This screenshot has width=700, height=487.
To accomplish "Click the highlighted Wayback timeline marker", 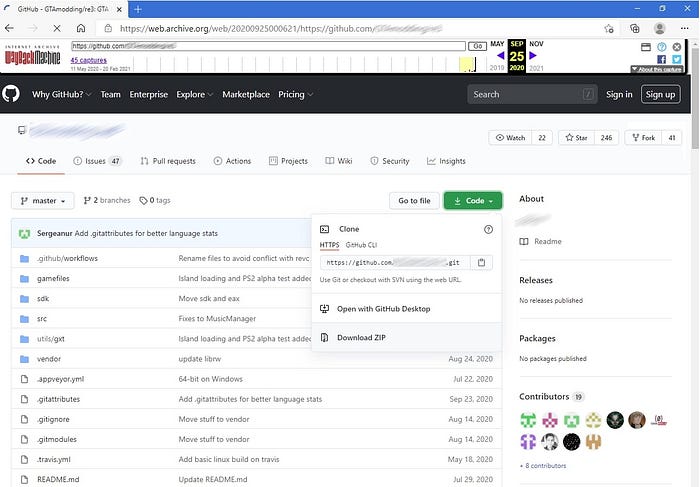I will click(467, 64).
